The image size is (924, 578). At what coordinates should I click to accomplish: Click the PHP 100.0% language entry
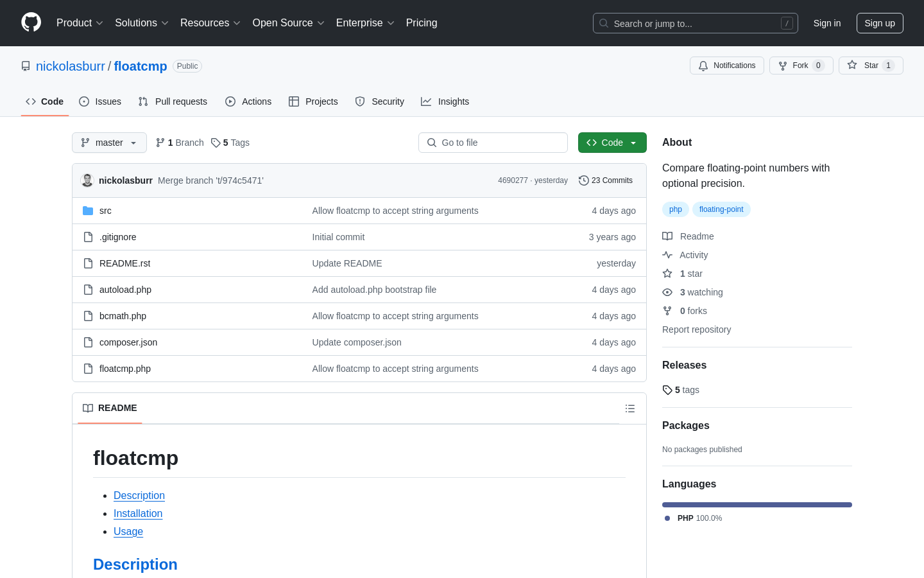click(x=694, y=518)
